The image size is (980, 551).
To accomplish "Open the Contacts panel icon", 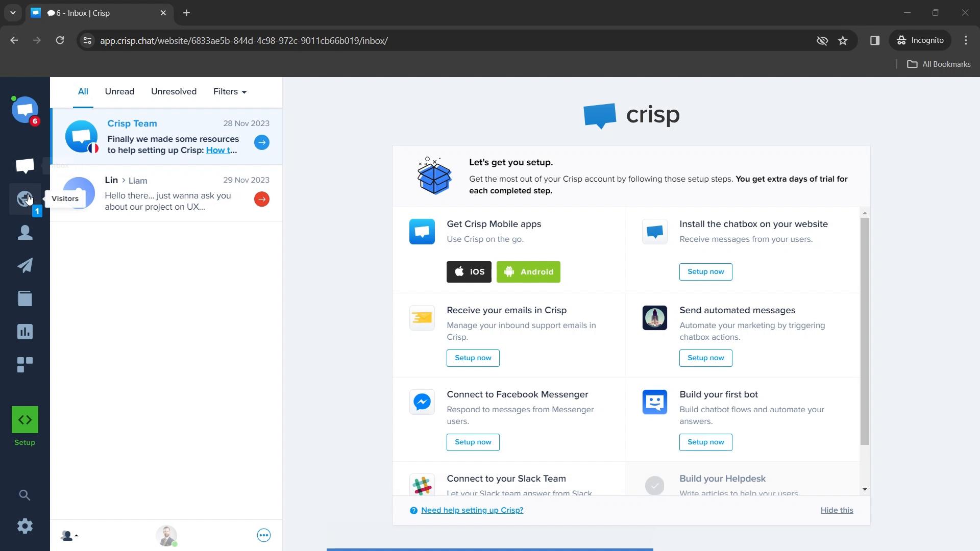I will [25, 232].
